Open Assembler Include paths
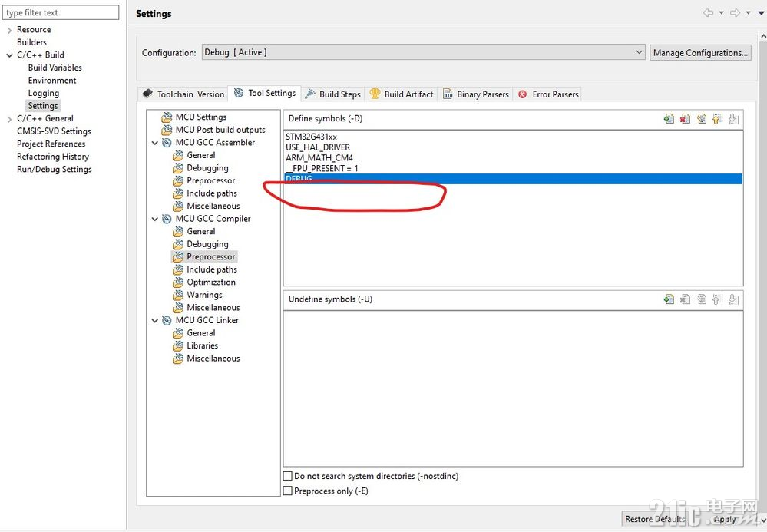The height and width of the screenshot is (532, 767). (x=212, y=193)
